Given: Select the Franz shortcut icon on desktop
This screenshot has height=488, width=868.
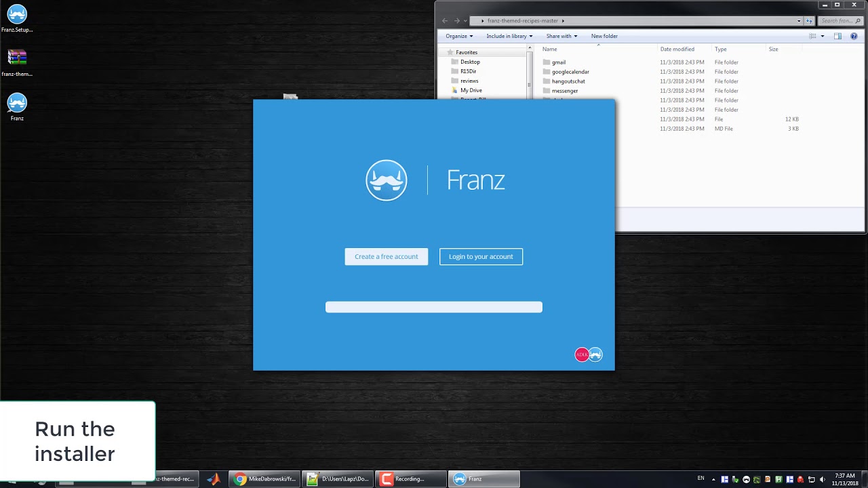Looking at the screenshot, I should (17, 107).
